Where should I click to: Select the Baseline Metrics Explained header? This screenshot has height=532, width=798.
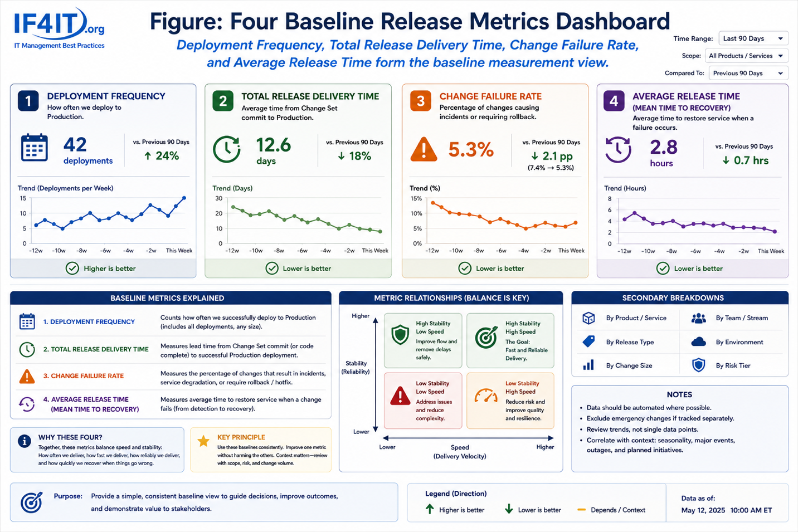[x=171, y=298]
